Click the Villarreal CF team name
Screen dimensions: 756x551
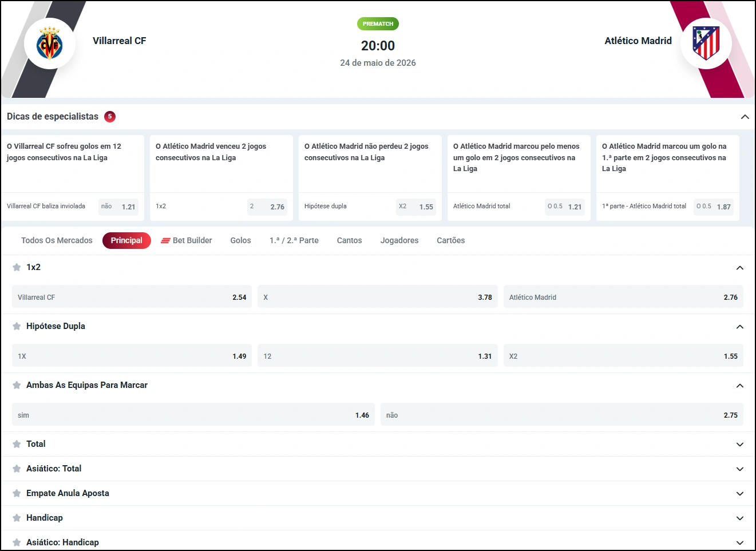119,41
